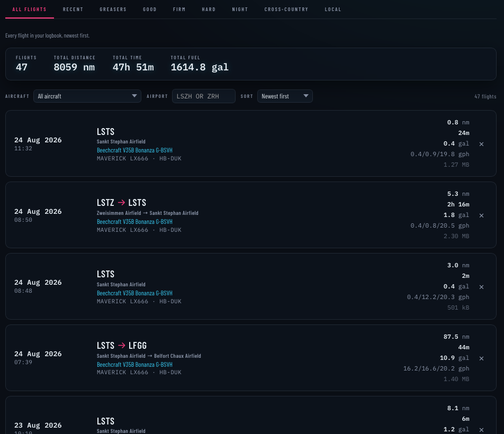
Task: Open the LSTS → LFGG flight title
Action: [122, 346]
